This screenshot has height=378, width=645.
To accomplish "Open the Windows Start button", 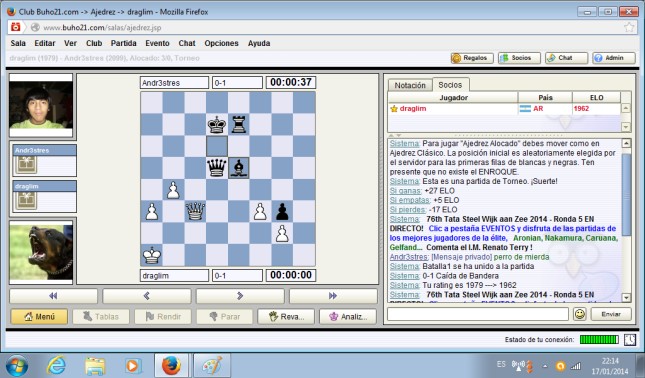I will (17, 366).
